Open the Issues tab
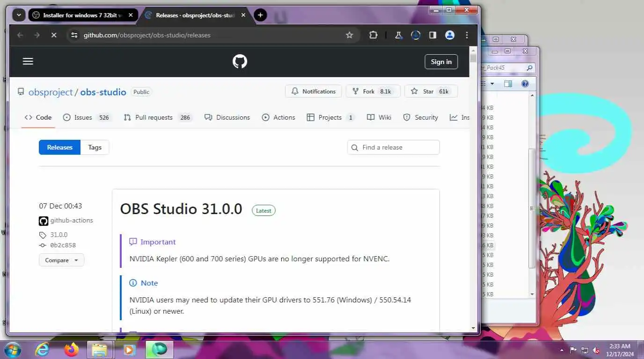Screen dimensions: 644x359 [x=88, y=117]
